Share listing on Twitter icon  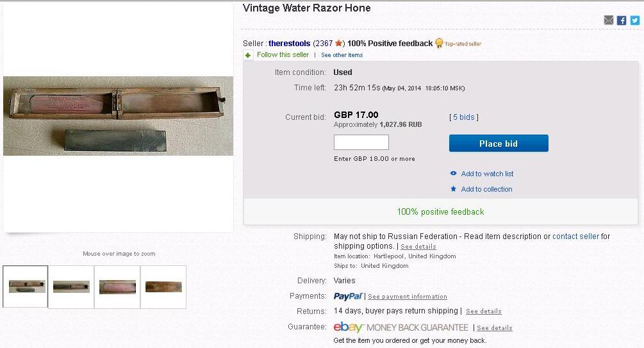(x=634, y=21)
